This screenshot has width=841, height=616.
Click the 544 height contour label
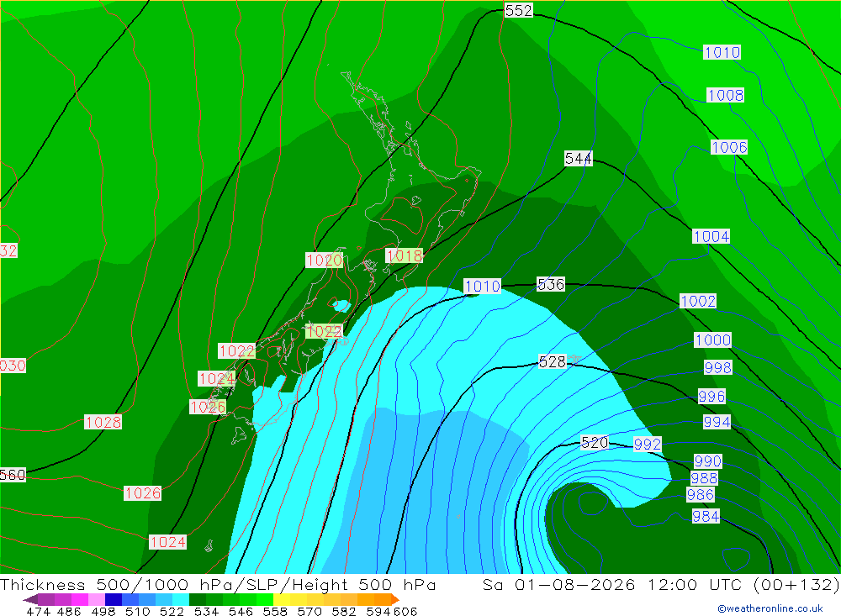(579, 159)
